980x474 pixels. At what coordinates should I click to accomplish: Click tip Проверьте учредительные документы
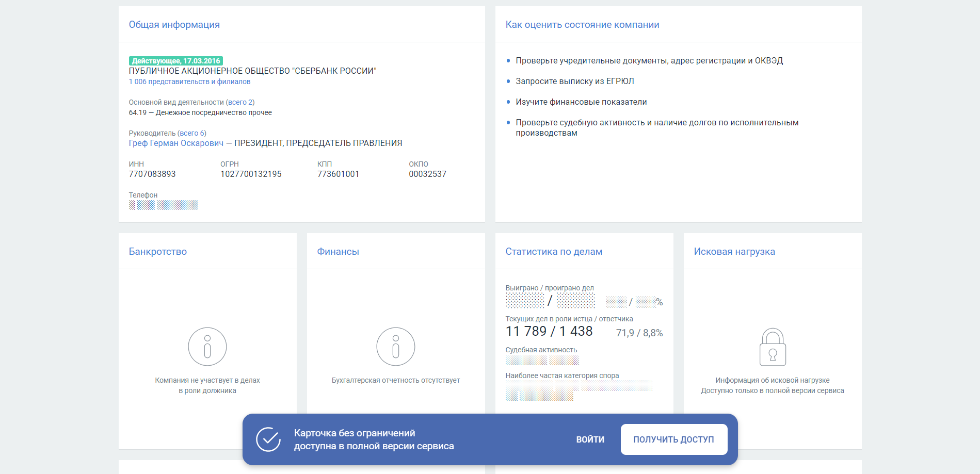pyautogui.click(x=649, y=60)
